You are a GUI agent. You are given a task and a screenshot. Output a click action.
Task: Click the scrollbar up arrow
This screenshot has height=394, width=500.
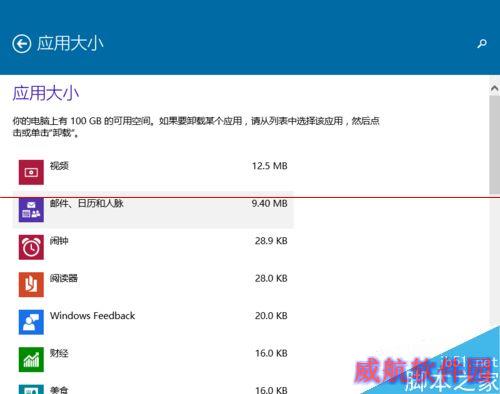[495, 88]
